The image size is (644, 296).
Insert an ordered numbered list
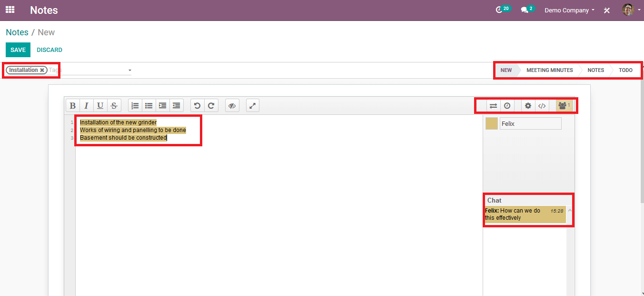point(135,105)
